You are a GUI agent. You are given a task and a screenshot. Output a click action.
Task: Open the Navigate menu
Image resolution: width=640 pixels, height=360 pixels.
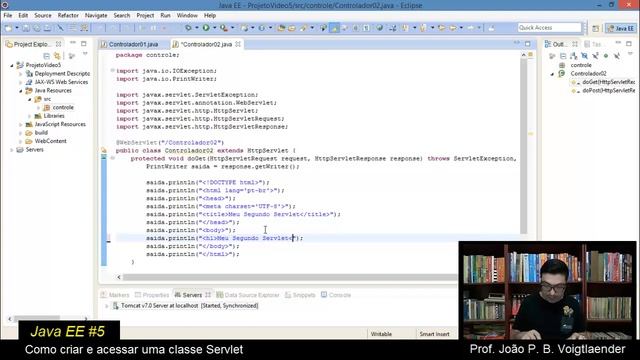coord(96,16)
